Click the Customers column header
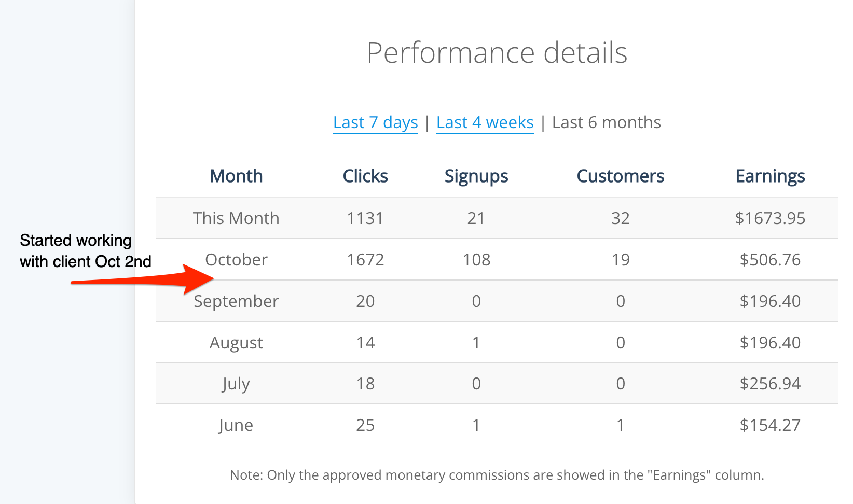853x504 pixels. tap(620, 176)
